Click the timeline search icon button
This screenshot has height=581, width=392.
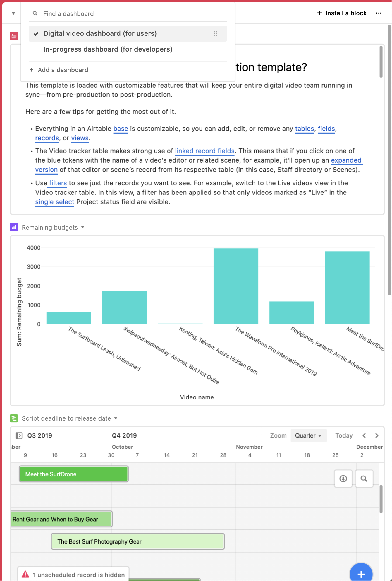click(x=364, y=479)
